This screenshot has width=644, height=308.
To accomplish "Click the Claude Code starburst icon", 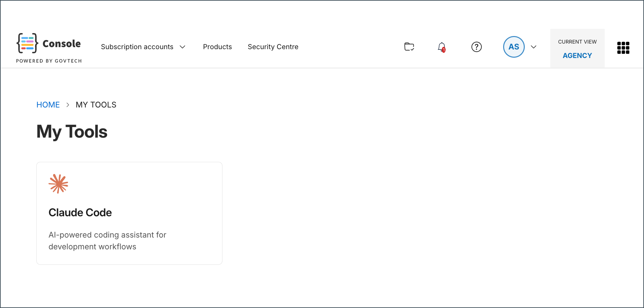I will pos(58,183).
